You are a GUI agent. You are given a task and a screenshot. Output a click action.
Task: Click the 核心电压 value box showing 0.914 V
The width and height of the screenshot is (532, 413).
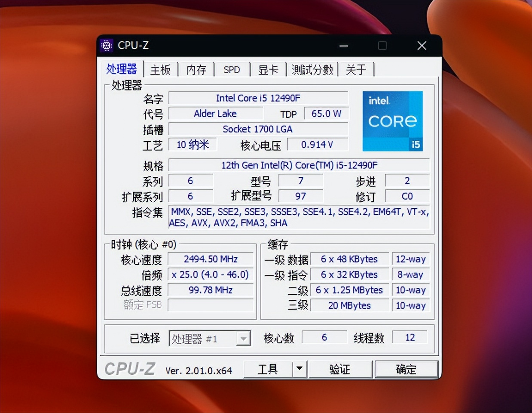318,145
